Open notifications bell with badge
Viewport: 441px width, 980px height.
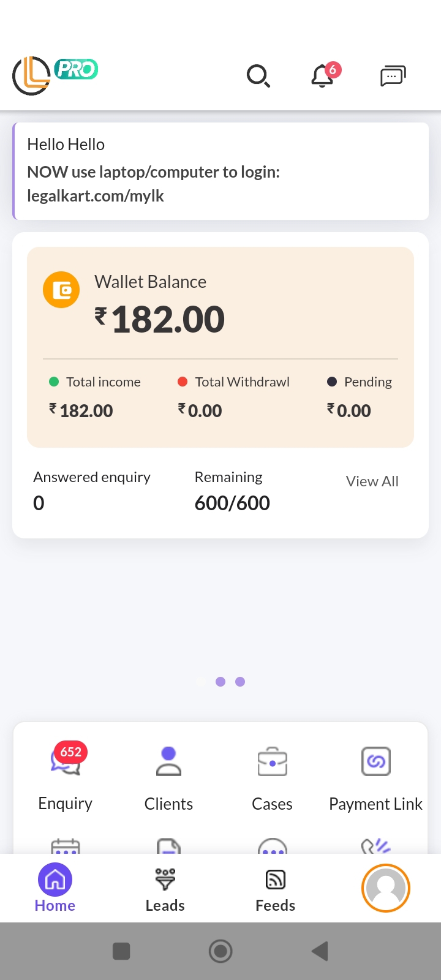coord(323,76)
